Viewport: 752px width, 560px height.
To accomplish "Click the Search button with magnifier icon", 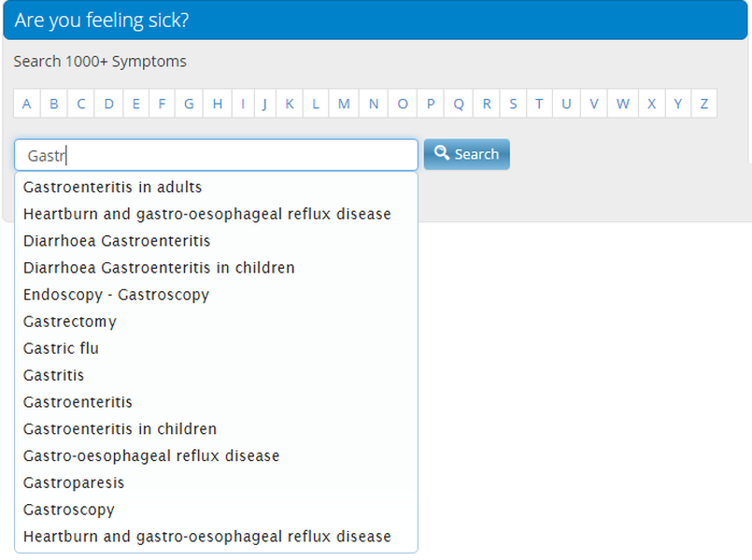I will 467,154.
